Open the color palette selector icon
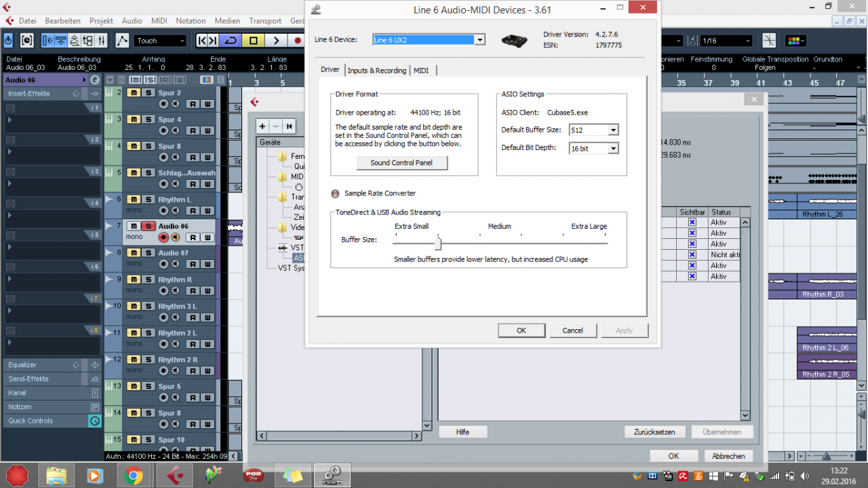This screenshot has width=868, height=488. [795, 41]
